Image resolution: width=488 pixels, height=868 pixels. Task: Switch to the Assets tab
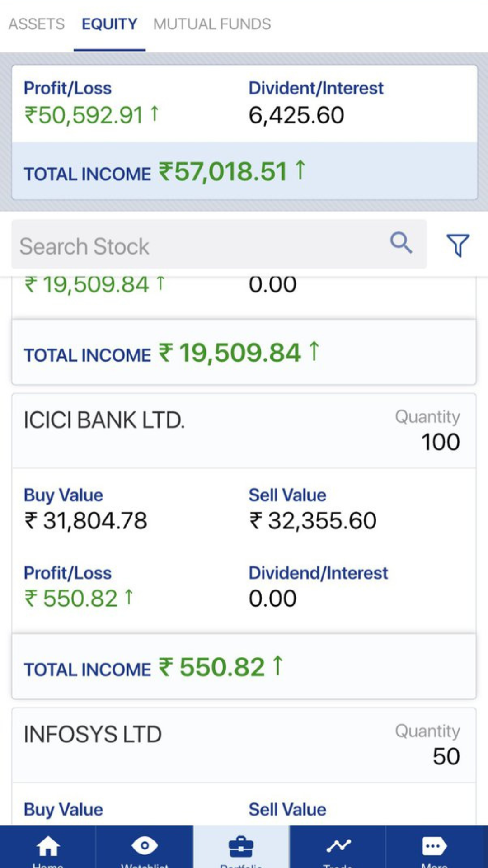click(x=37, y=24)
